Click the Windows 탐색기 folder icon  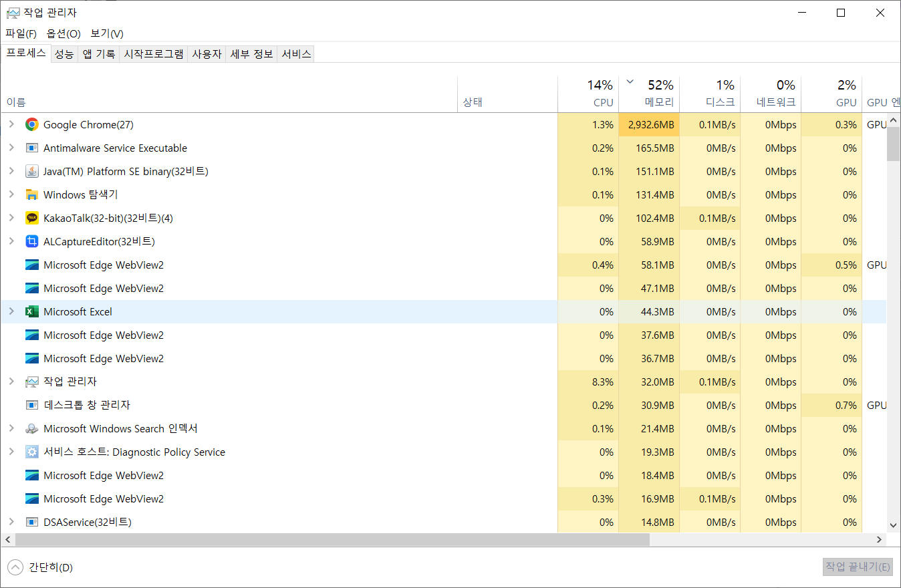tap(31, 194)
